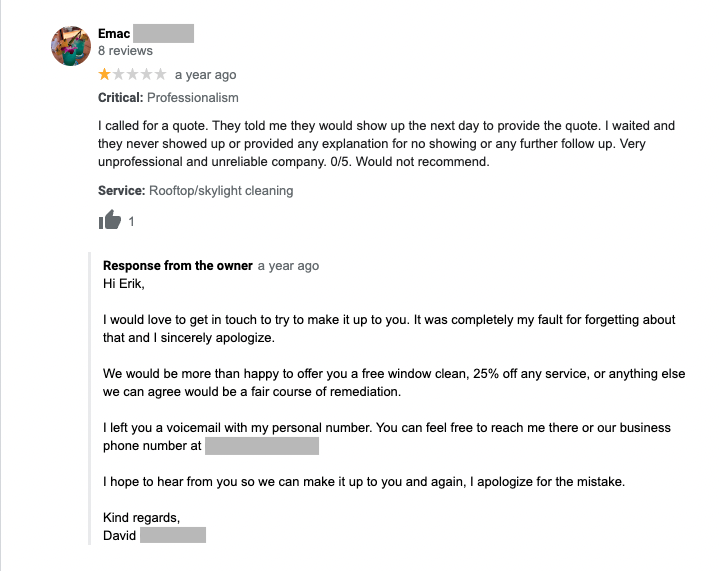
Task: Click the first gold rating star
Action: tap(105, 75)
